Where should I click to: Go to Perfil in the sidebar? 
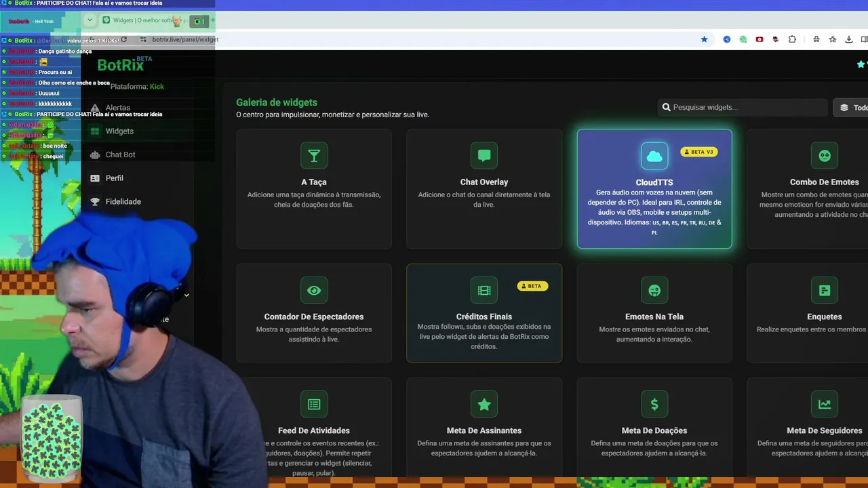coord(114,178)
